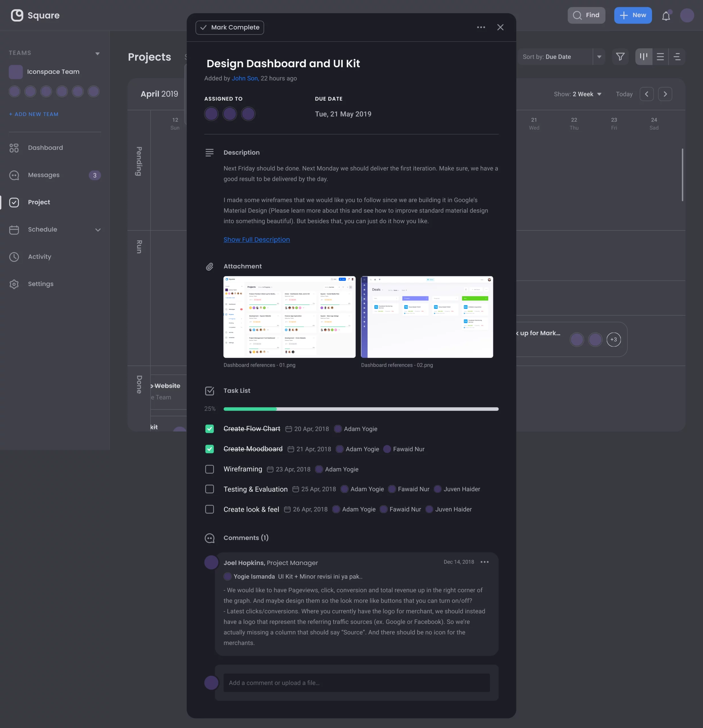
Task: Click the Square logo icon
Action: (17, 15)
